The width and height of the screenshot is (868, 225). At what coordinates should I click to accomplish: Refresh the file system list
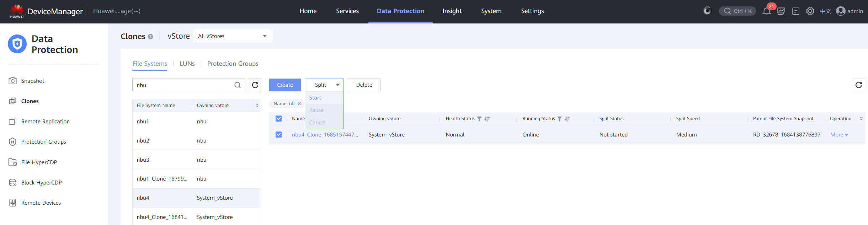[255, 85]
